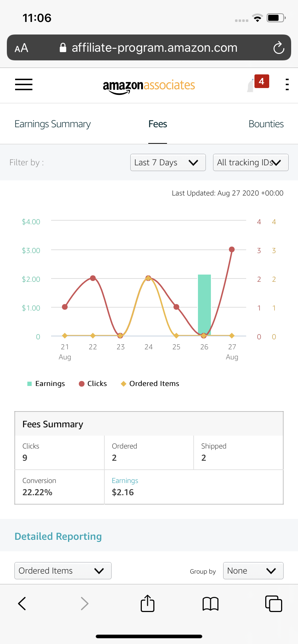Toggle Ordered Items series in legend
This screenshot has height=644, width=298.
coord(150,383)
